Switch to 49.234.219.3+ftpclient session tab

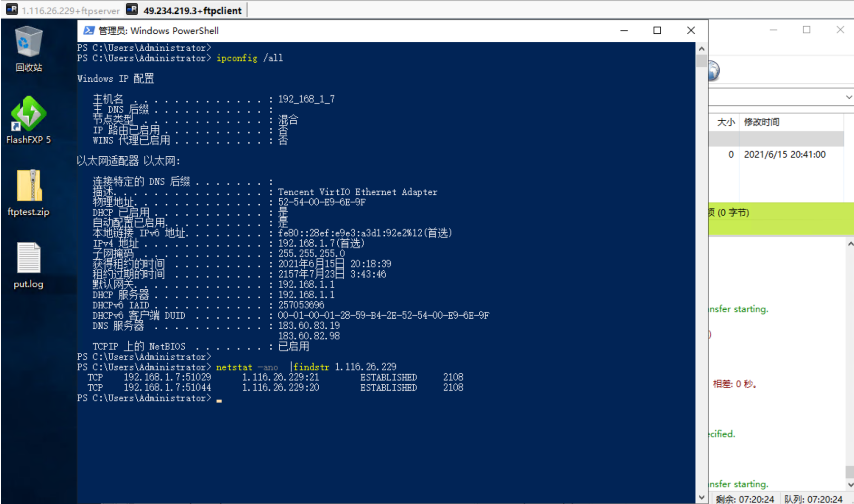point(185,10)
